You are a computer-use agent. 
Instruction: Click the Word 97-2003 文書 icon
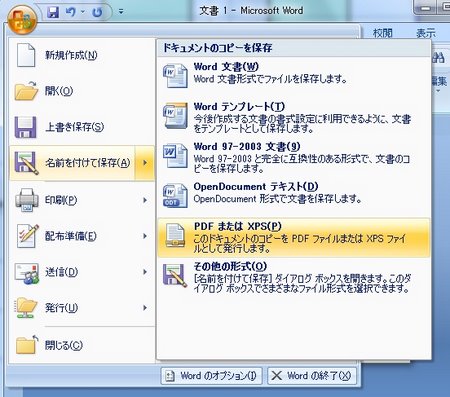pyautogui.click(x=175, y=155)
